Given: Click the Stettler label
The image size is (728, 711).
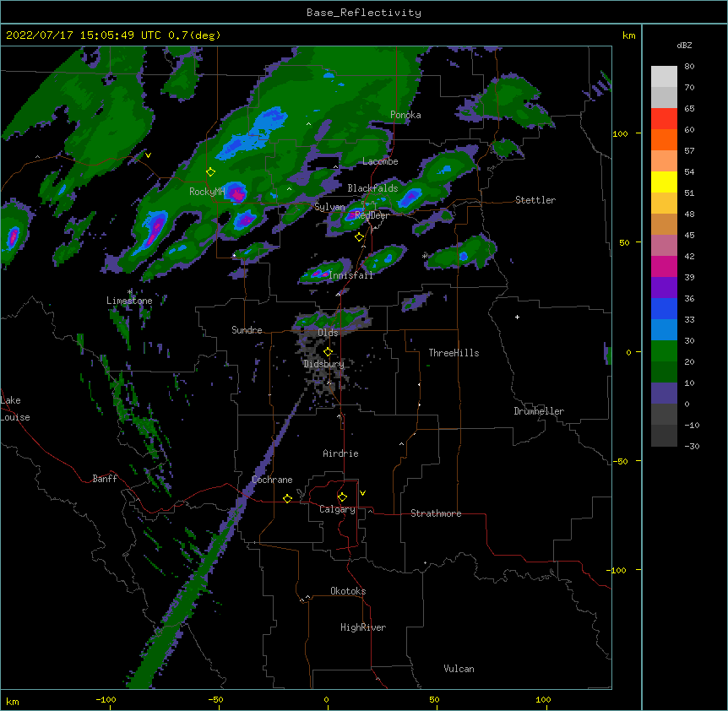Looking at the screenshot, I should click(x=535, y=200).
